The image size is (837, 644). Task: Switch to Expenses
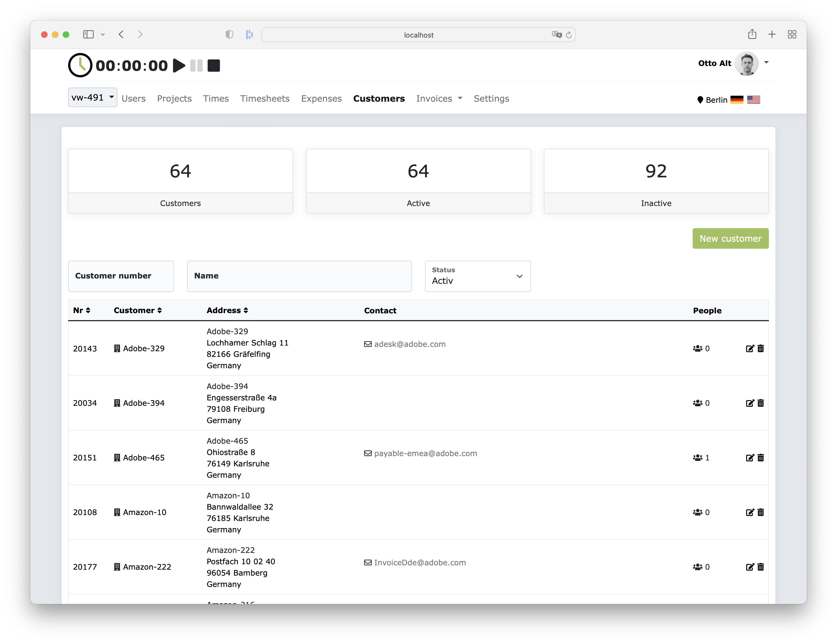pos(321,98)
